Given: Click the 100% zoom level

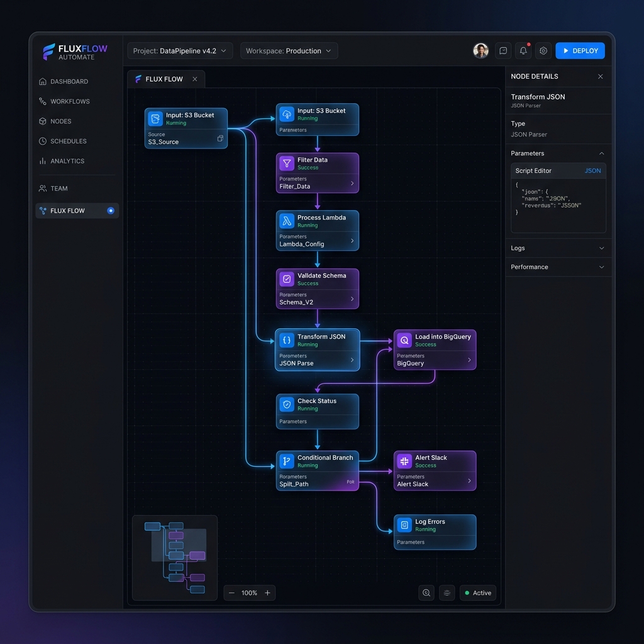Looking at the screenshot, I should point(249,593).
